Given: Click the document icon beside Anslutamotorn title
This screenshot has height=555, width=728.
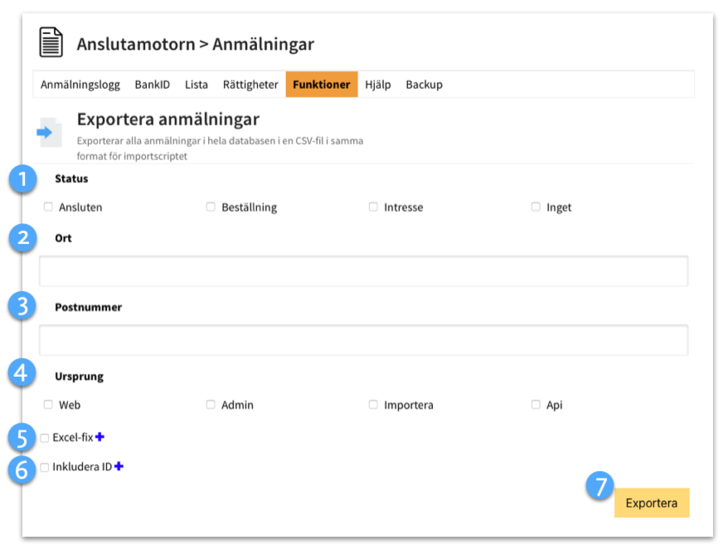Looking at the screenshot, I should click(x=50, y=43).
